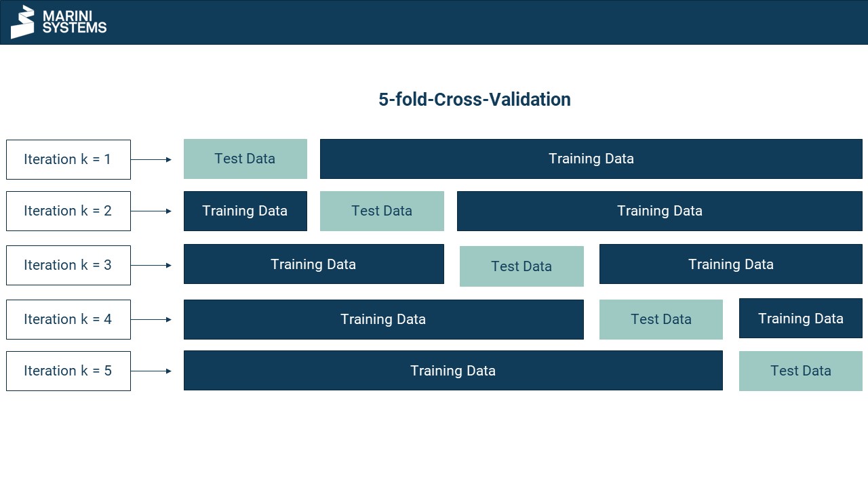
Task: Click the arrow next to Iteration k = 5
Action: pos(151,371)
